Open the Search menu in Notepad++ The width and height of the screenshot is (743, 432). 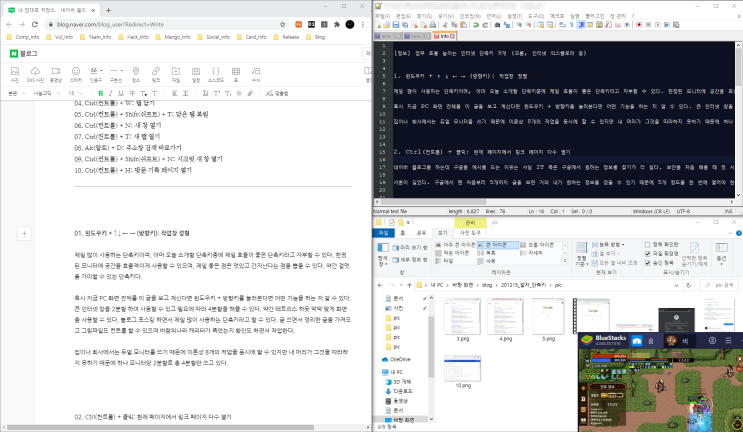[x=424, y=16]
